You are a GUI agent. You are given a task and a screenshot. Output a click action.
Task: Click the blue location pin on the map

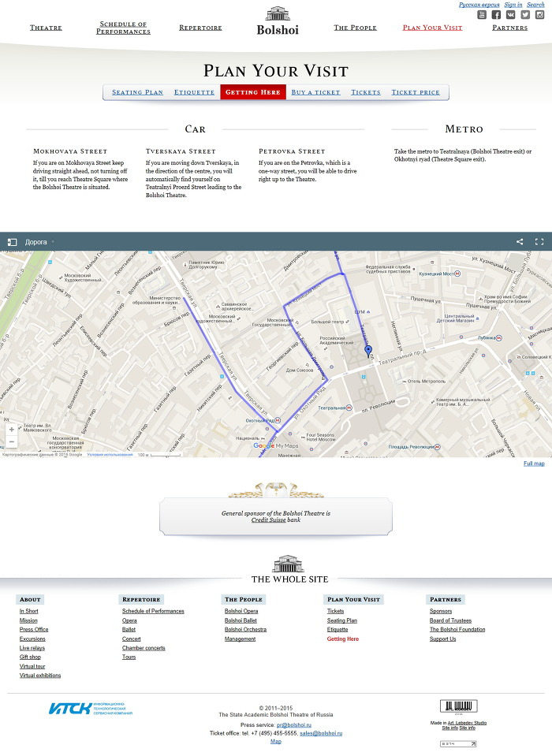coord(368,351)
